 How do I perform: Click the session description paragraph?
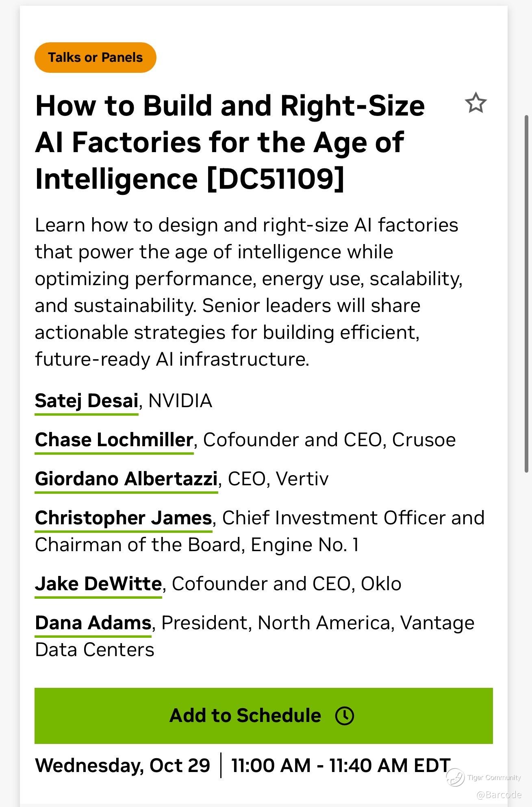248,292
